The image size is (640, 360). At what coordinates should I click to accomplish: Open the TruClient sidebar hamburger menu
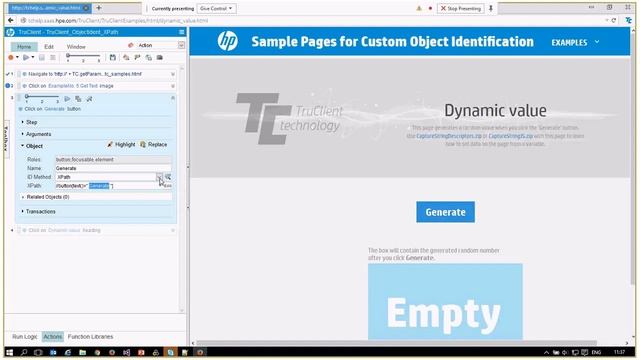[x=182, y=32]
